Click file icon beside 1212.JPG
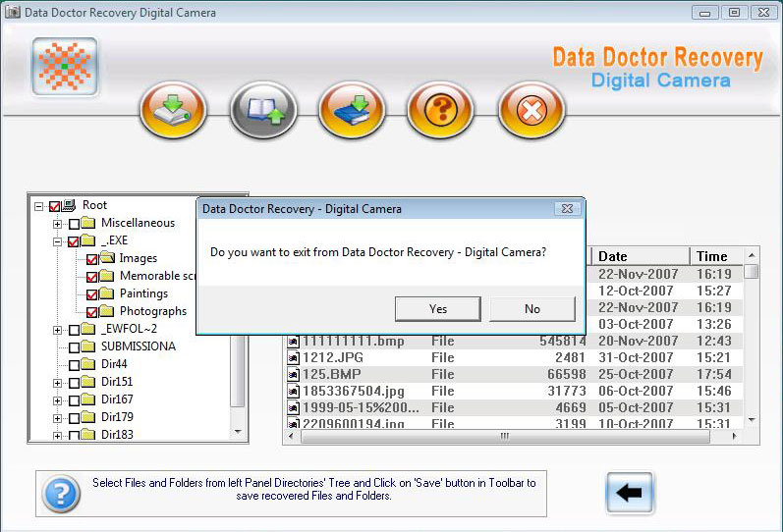Image resolution: width=783 pixels, height=532 pixels. (293, 358)
